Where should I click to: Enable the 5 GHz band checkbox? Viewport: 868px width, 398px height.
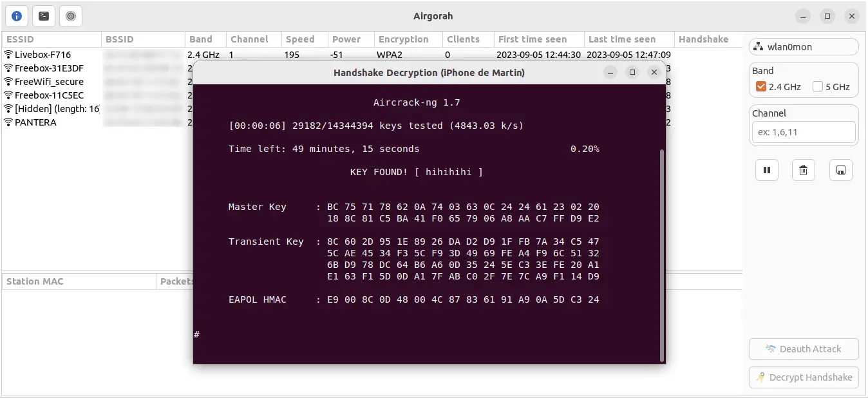point(818,86)
